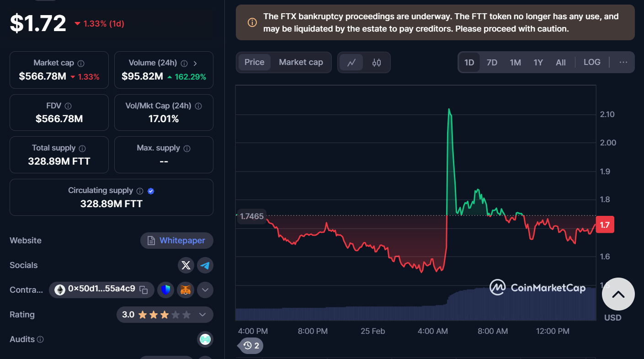This screenshot has height=359, width=644.
Task: Click the Total supply info icon
Action: [x=82, y=148]
